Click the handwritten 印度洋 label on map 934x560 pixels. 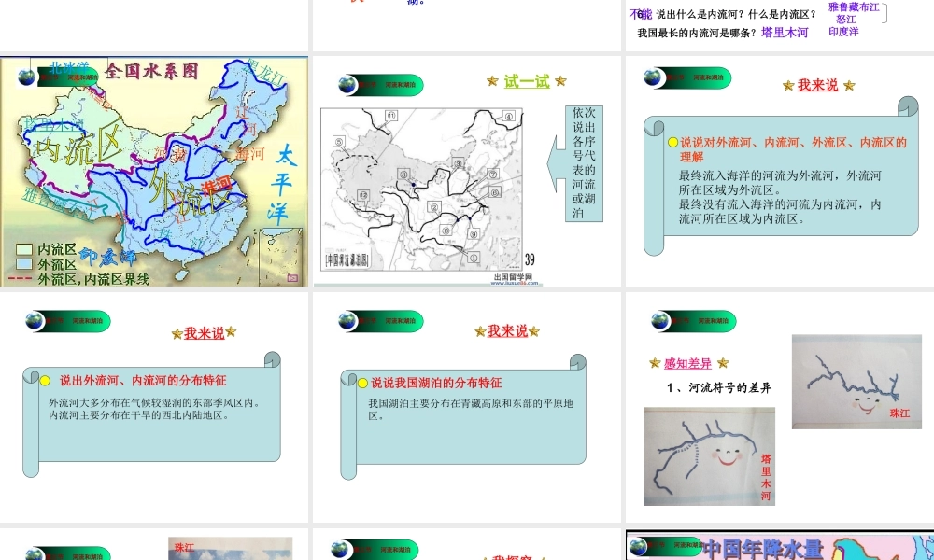click(x=107, y=257)
